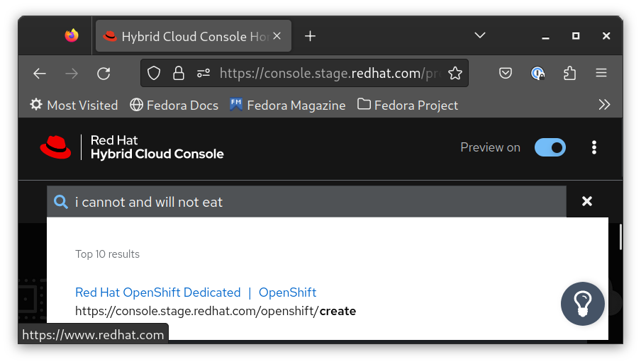Open Red Hat OpenShift Dedicated result link
The width and height of the screenshot is (641, 364).
(158, 292)
